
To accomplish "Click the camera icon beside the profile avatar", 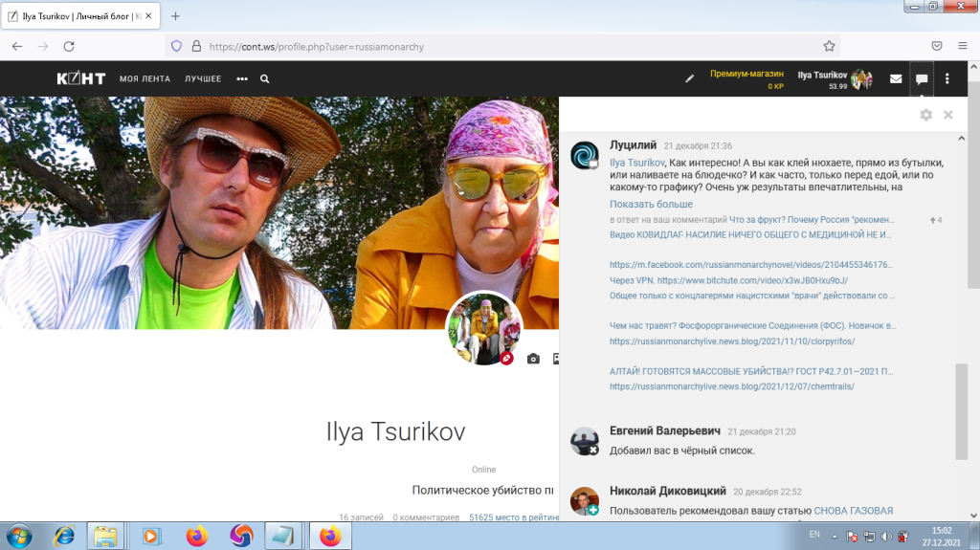I will click(x=533, y=359).
